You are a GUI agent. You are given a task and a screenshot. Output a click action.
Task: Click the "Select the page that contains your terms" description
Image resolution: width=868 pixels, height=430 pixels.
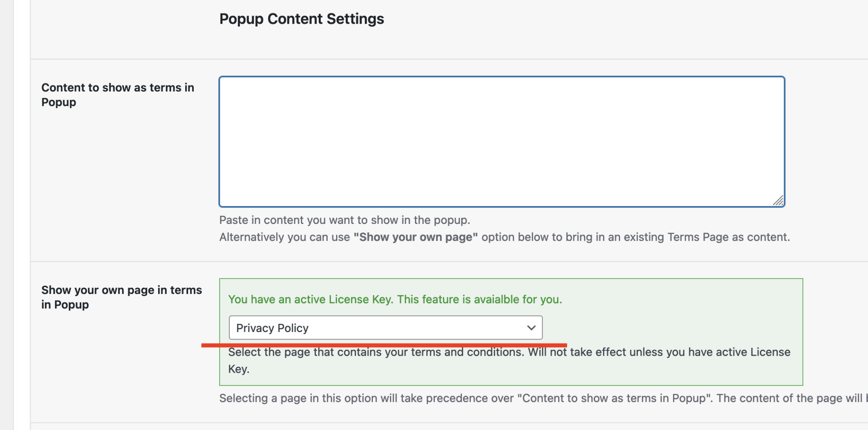pyautogui.click(x=509, y=360)
